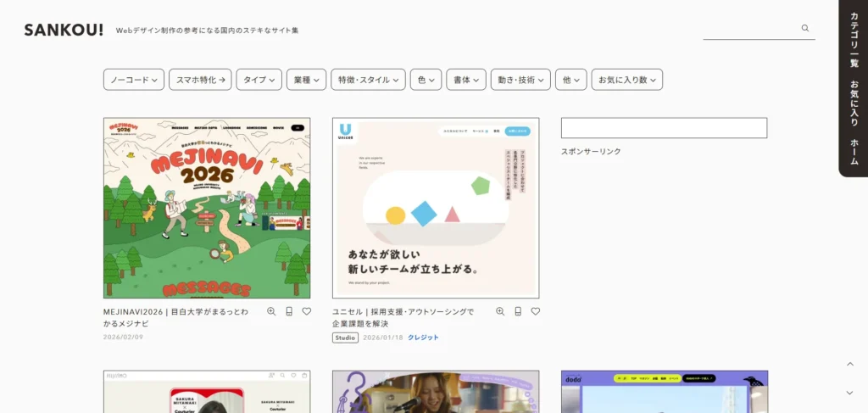868x413 pixels.
Task: Open the ノーコード dropdown
Action: point(134,80)
